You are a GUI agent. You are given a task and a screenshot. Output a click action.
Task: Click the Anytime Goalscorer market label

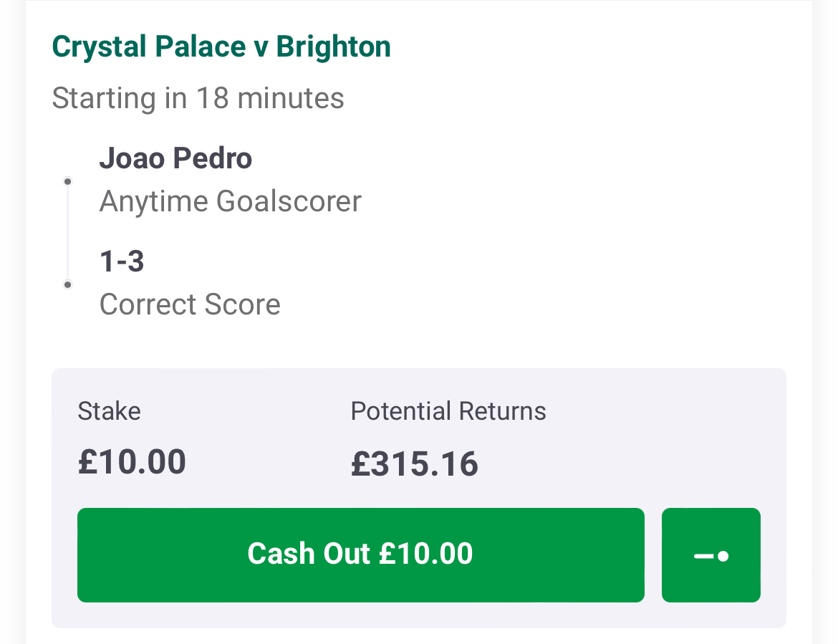(x=231, y=201)
